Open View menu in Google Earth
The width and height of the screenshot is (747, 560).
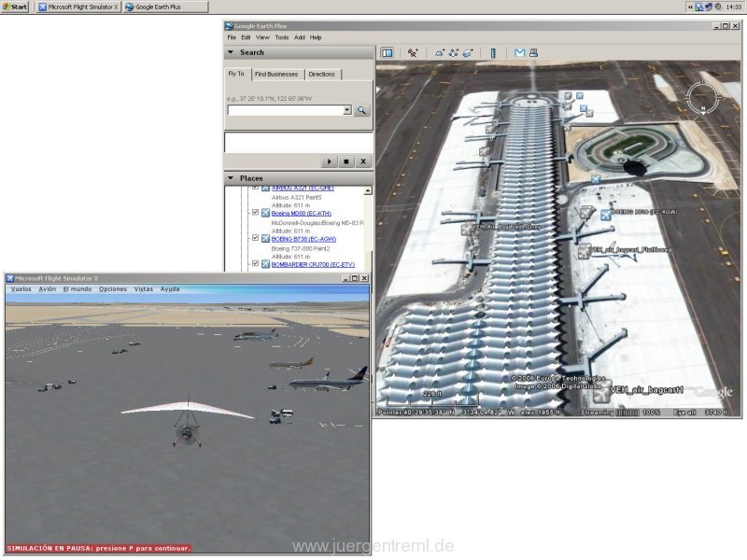(x=262, y=37)
